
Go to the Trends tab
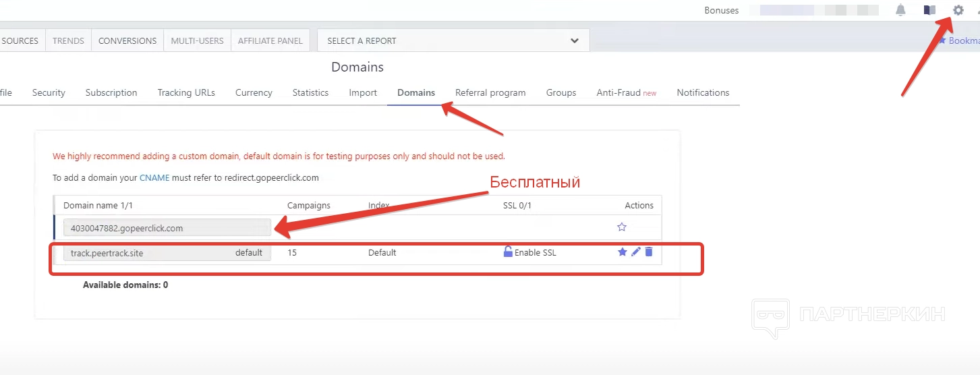(x=68, y=40)
